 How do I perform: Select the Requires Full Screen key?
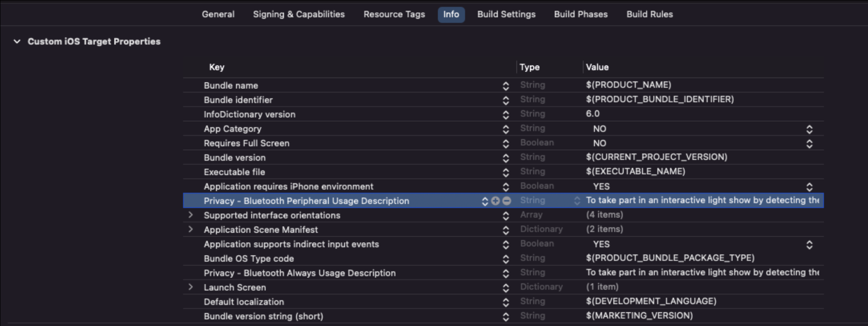tap(246, 143)
